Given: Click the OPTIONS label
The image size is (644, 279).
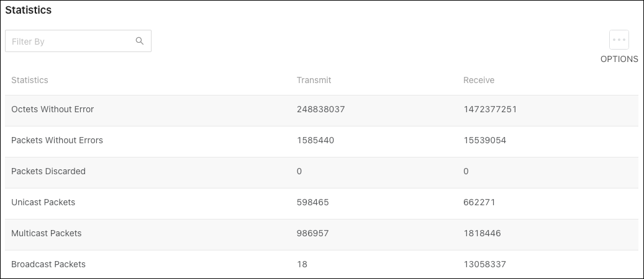Looking at the screenshot, I should (x=619, y=59).
